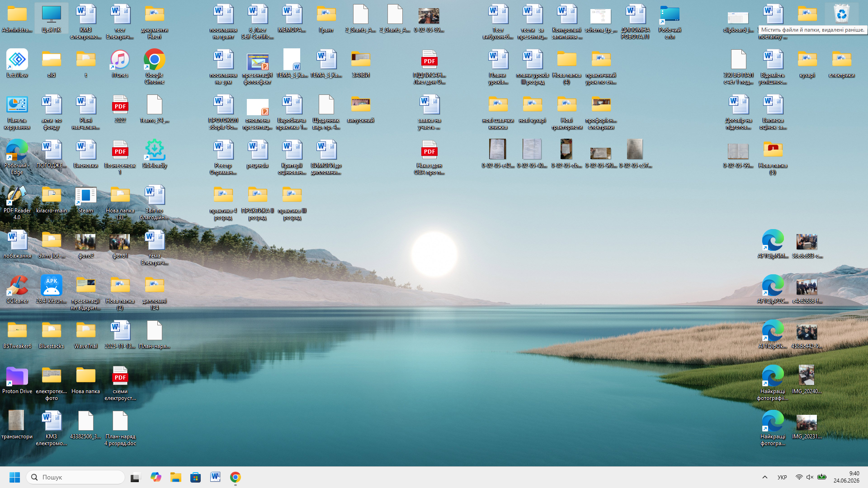
Task: Select the CCleaner desktop shortcut
Action: coord(17,289)
